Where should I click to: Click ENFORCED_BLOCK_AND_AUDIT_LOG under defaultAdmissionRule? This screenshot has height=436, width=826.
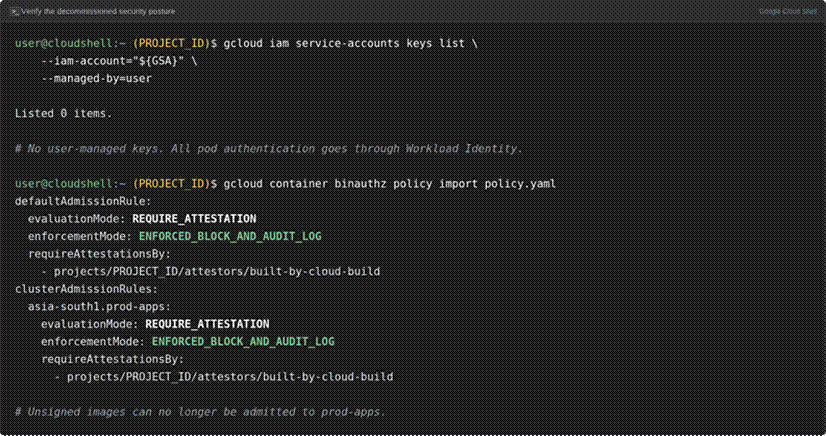tap(230, 236)
